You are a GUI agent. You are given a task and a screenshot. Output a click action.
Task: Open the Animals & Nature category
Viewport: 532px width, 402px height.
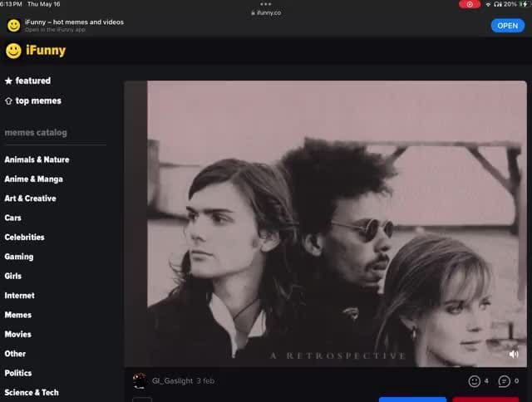(x=37, y=159)
